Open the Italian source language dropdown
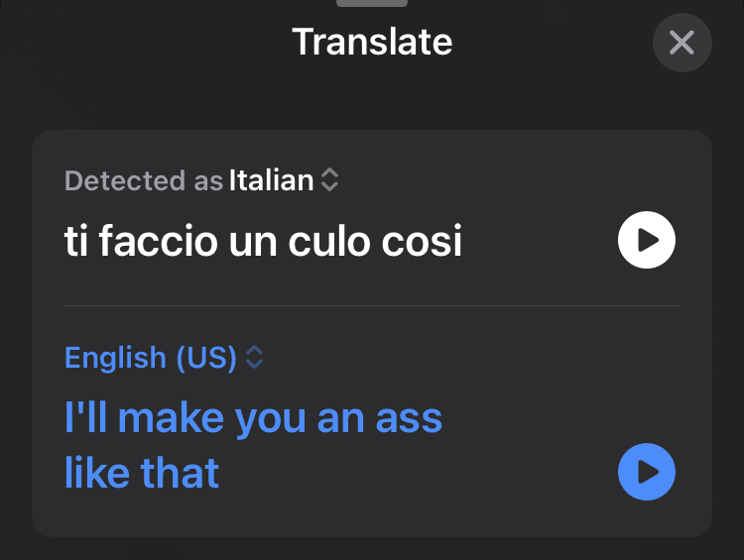The image size is (744, 560). 272,180
